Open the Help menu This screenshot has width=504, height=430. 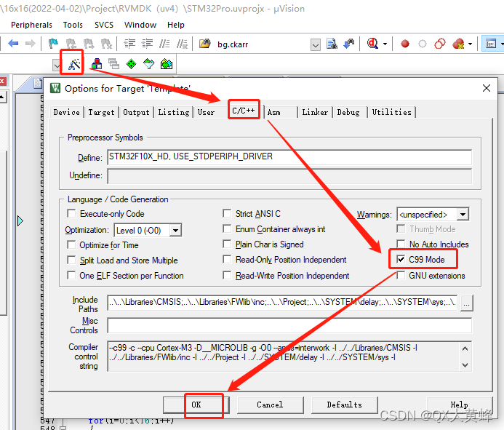[176, 25]
